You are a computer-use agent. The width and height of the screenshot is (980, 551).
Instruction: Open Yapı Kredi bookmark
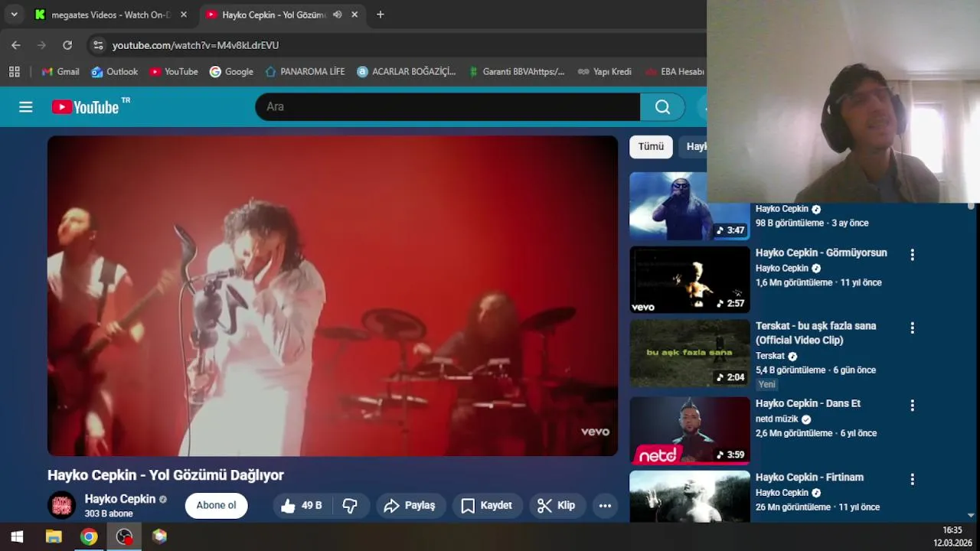tap(605, 71)
